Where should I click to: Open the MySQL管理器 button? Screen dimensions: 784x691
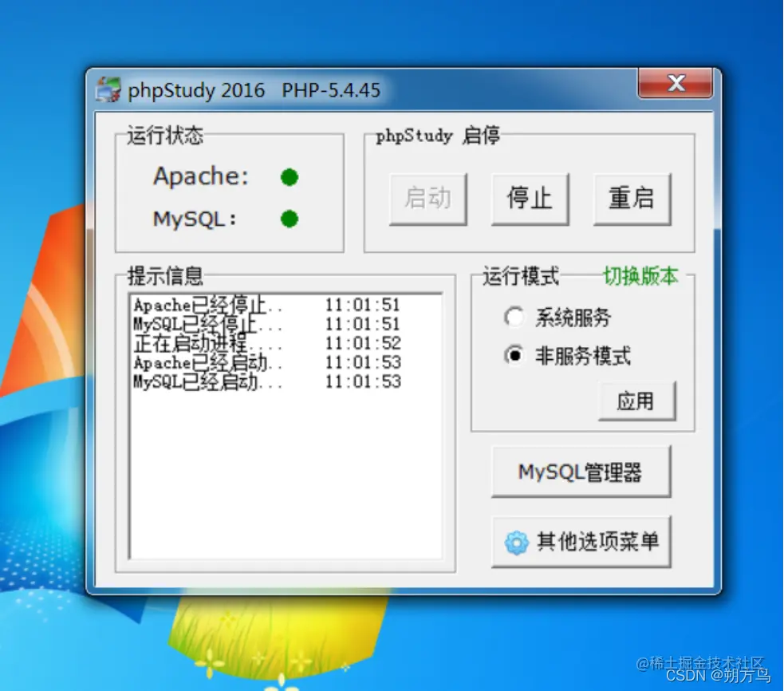[x=581, y=472]
